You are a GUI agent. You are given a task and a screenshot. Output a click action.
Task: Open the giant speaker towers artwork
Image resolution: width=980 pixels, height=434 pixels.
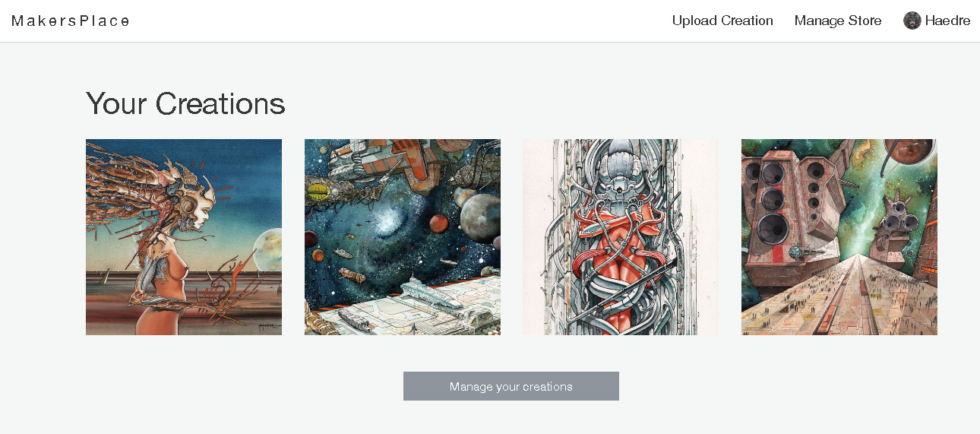pos(839,237)
